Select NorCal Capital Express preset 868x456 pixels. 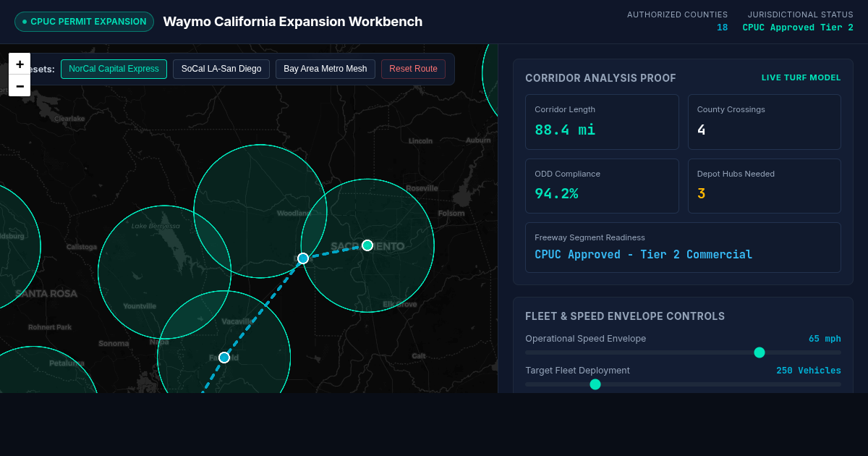pyautogui.click(x=114, y=69)
